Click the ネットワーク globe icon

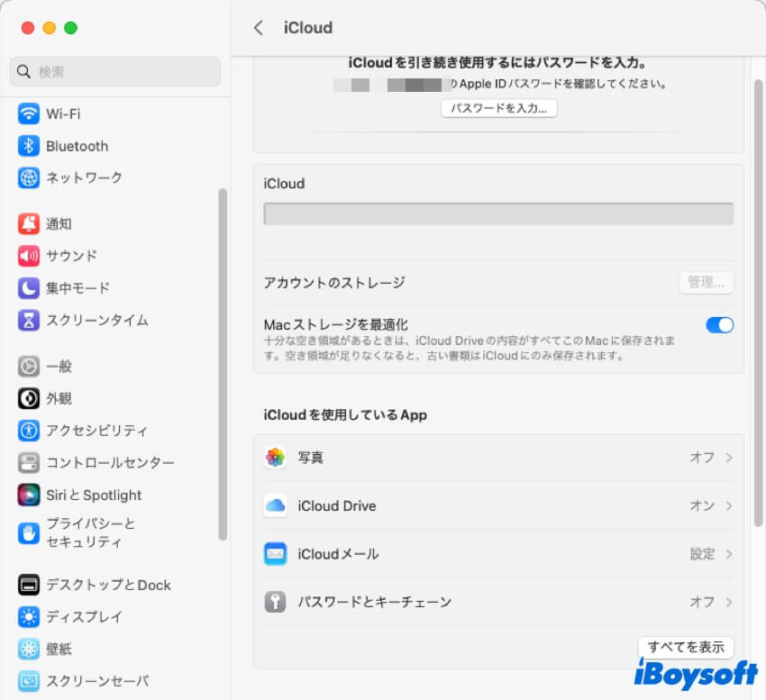coord(29,177)
